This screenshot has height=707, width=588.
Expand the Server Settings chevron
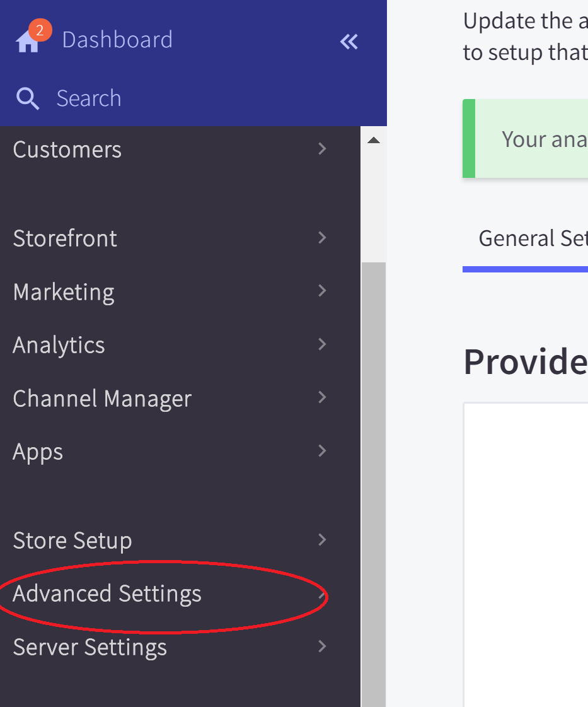coord(322,646)
